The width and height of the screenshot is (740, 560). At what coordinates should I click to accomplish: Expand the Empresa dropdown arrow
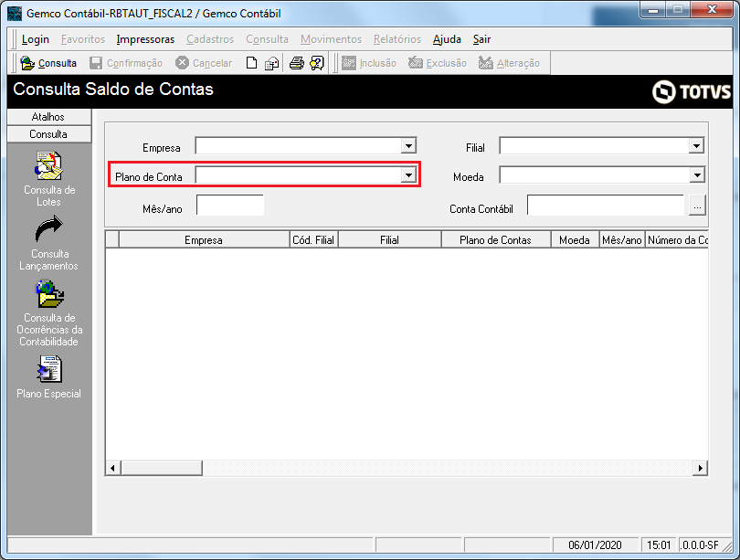[408, 146]
